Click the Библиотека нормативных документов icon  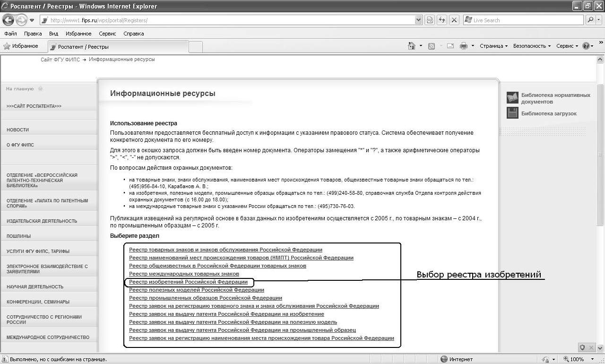pyautogui.click(x=512, y=98)
